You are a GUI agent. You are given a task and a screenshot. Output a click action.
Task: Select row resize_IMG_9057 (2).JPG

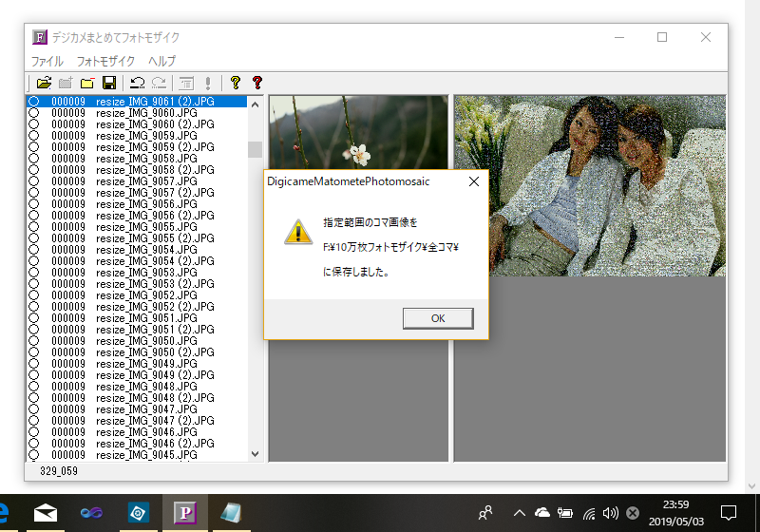pos(137,192)
